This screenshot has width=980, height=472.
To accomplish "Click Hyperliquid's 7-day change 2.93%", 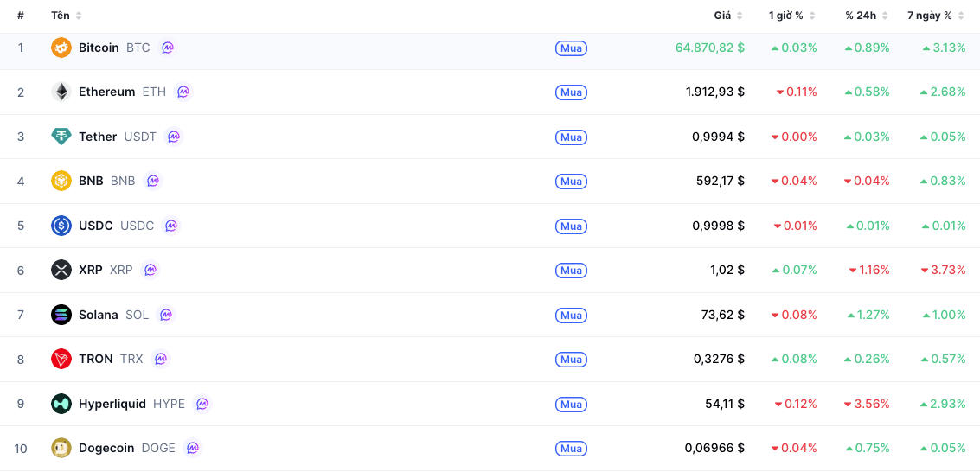I will [943, 404].
